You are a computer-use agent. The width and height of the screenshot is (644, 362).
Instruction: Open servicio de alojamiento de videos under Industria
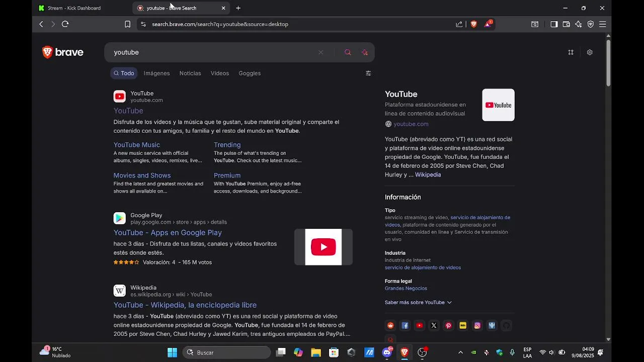(423, 268)
